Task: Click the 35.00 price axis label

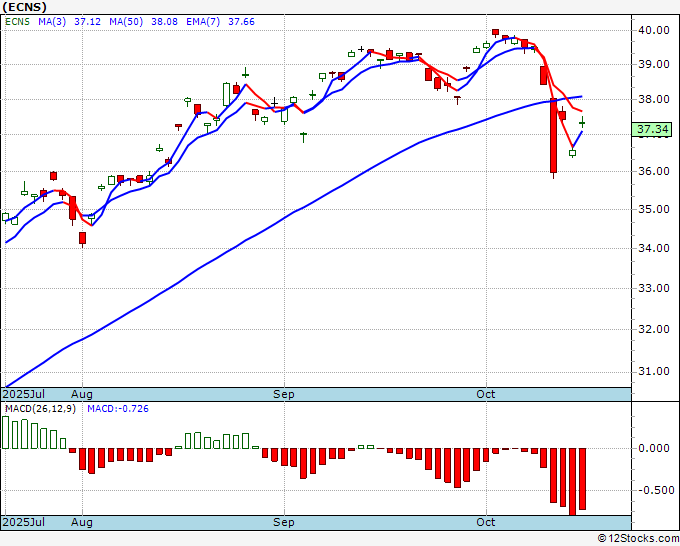Action: pos(654,209)
